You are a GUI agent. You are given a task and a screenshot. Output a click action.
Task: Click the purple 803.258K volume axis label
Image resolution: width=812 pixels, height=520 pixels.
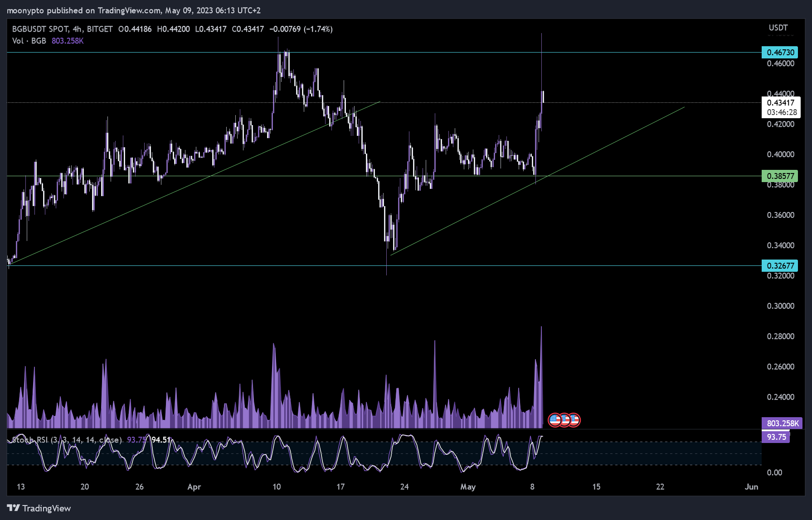pyautogui.click(x=782, y=424)
